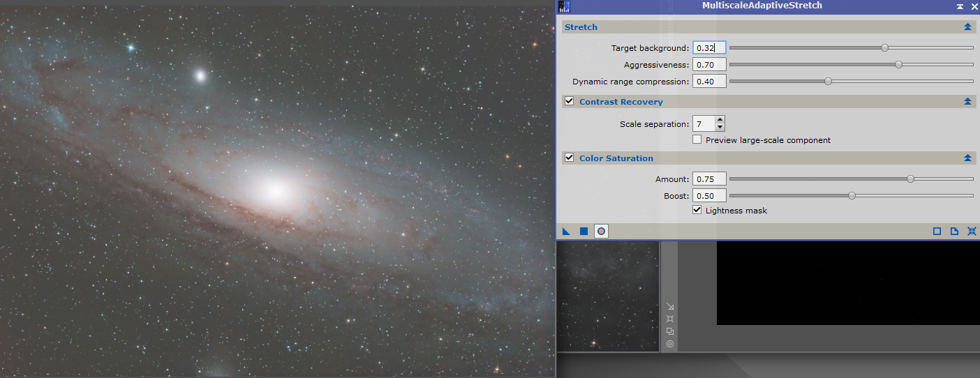Click the saturation Boost value field
Screen dimensions: 980x378
[709, 195]
